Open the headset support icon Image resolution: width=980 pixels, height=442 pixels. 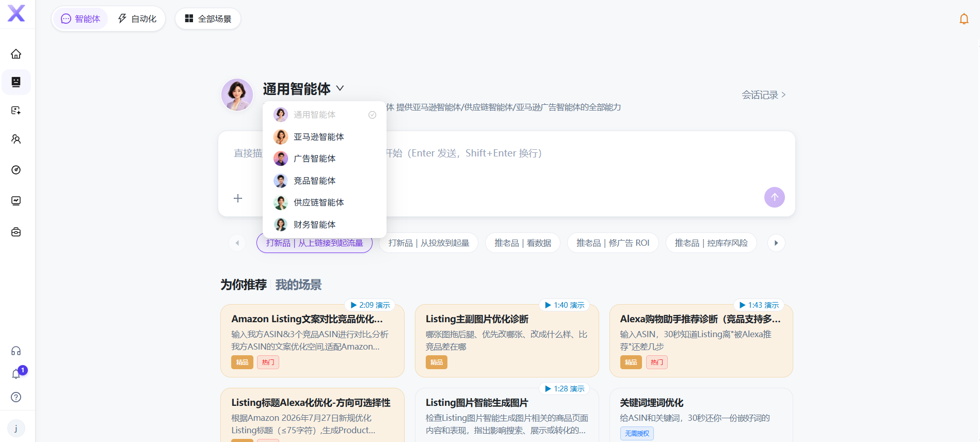[x=16, y=351]
